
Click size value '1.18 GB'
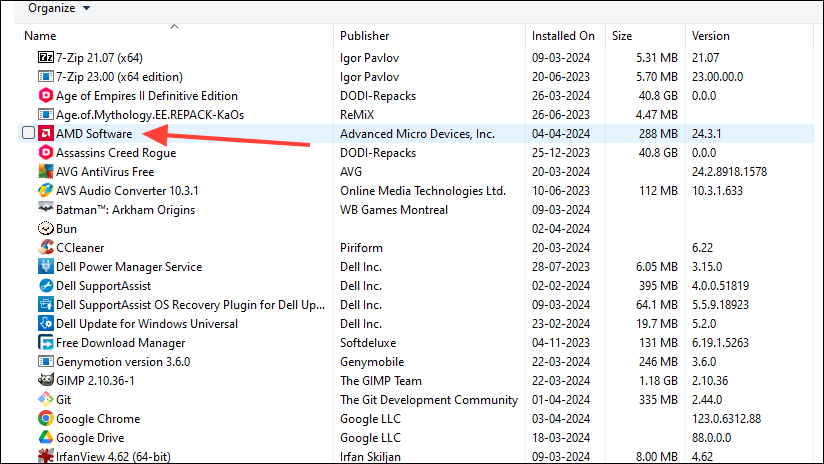pyautogui.click(x=657, y=380)
